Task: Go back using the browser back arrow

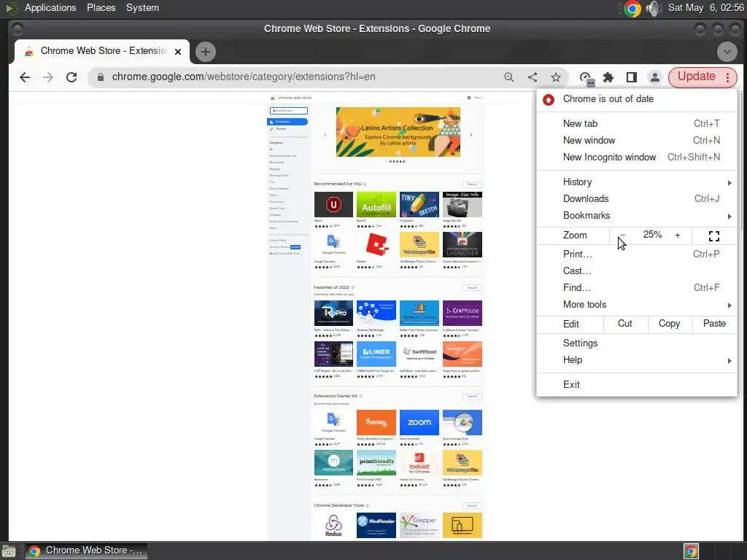Action: pyautogui.click(x=25, y=77)
